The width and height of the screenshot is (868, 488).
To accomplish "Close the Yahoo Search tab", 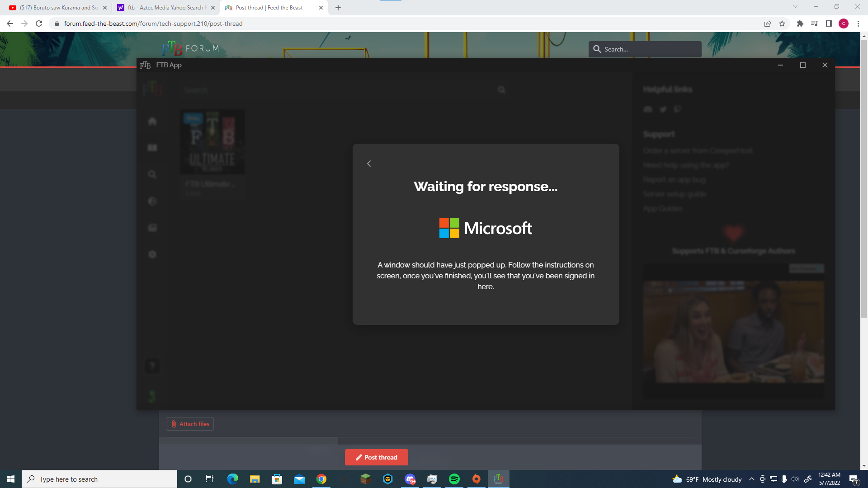I will pyautogui.click(x=213, y=8).
